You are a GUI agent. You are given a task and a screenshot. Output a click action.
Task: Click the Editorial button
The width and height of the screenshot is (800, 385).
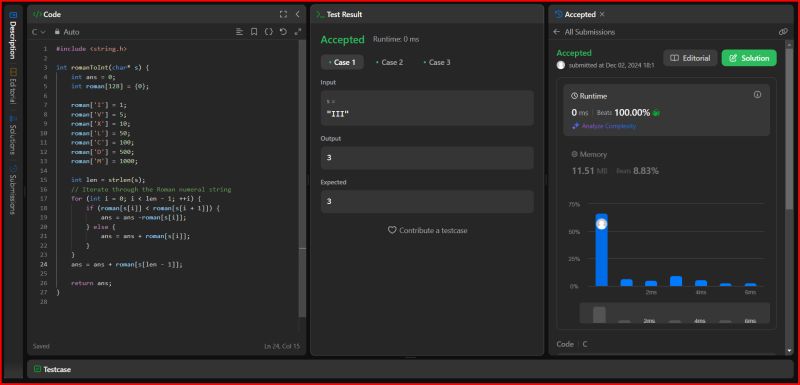click(690, 58)
